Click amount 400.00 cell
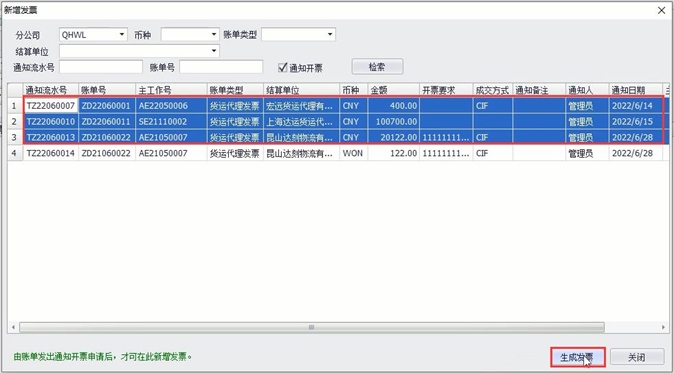The height and width of the screenshot is (373, 674). click(393, 106)
